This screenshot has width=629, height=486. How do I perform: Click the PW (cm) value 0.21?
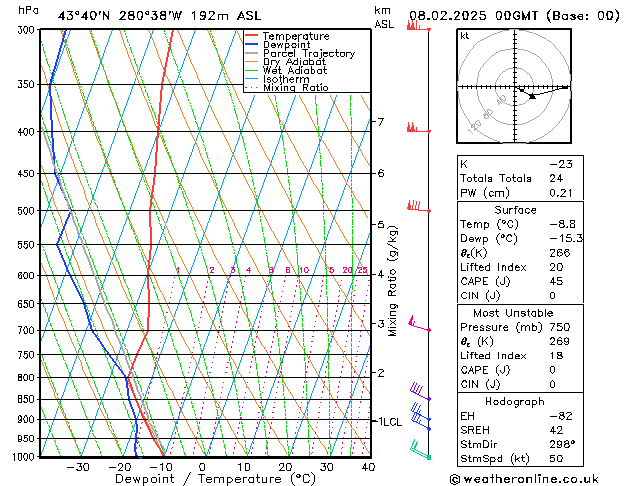coord(561,193)
